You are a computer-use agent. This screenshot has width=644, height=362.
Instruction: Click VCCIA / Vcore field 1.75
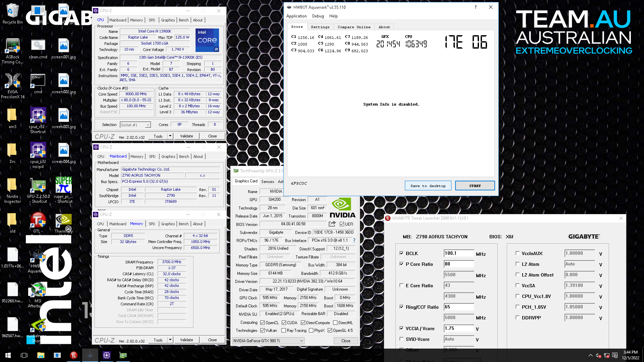click(x=459, y=328)
